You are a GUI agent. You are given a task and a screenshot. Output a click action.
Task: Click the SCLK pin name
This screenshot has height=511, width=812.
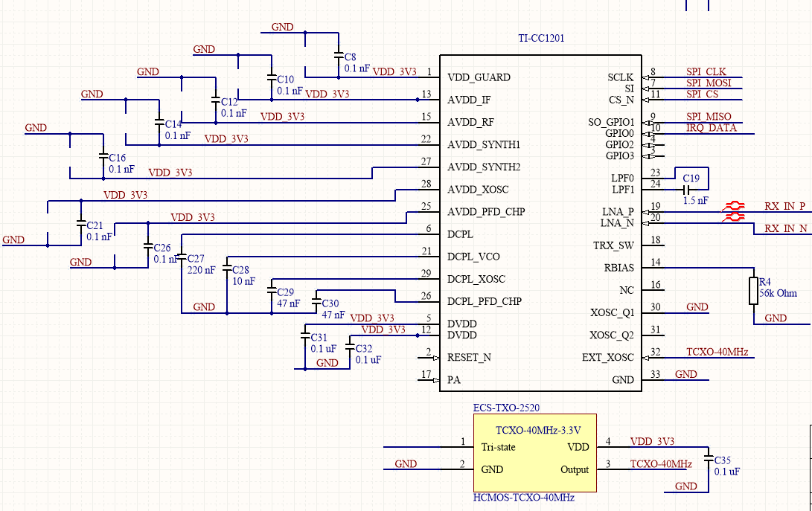(x=621, y=77)
